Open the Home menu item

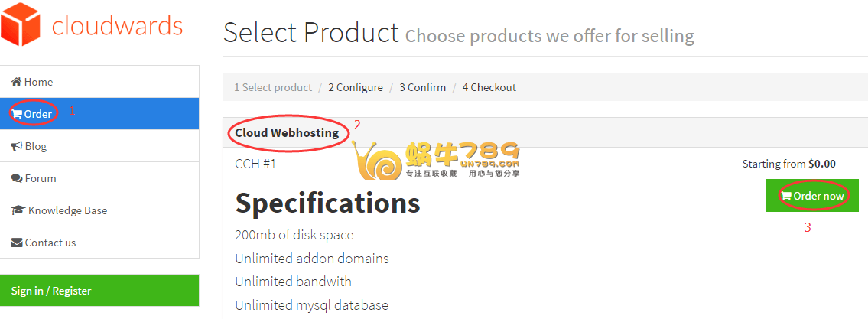pos(99,82)
